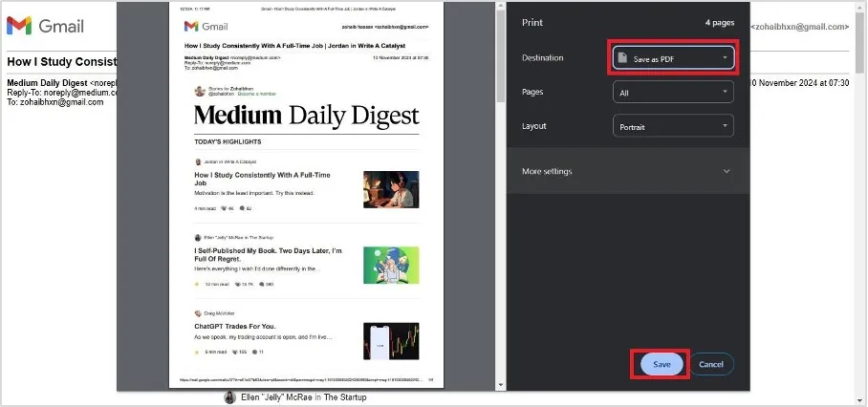868x407 pixels.
Task: Click the Destination label
Action: coord(543,57)
